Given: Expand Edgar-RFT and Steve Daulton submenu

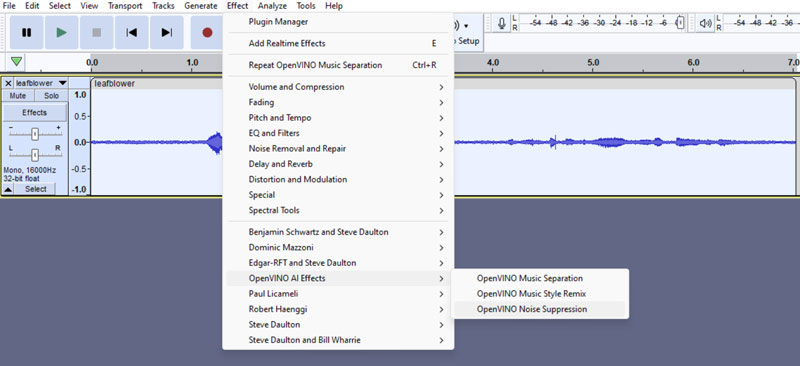Looking at the screenshot, I should tap(338, 263).
